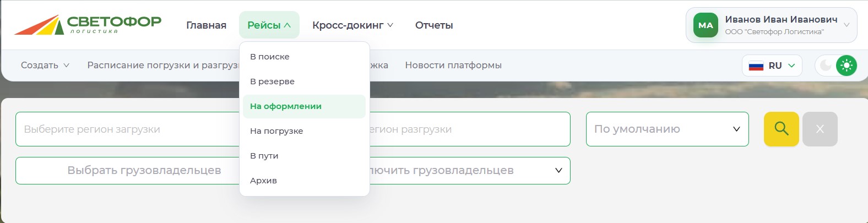Viewport: 868px width, 223px height.
Task: Choose На погрузке menu entry
Action: 304,131
